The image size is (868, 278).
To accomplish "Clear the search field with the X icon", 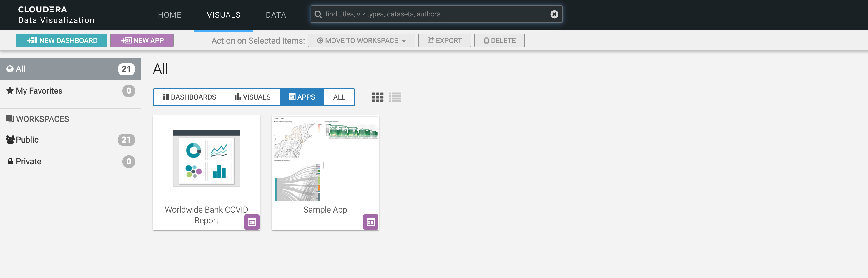I will point(555,14).
